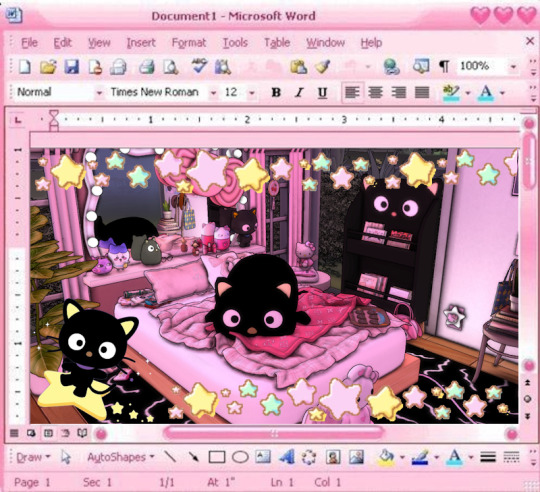Toggle Bold formatting
540x492 pixels.
pyautogui.click(x=276, y=92)
